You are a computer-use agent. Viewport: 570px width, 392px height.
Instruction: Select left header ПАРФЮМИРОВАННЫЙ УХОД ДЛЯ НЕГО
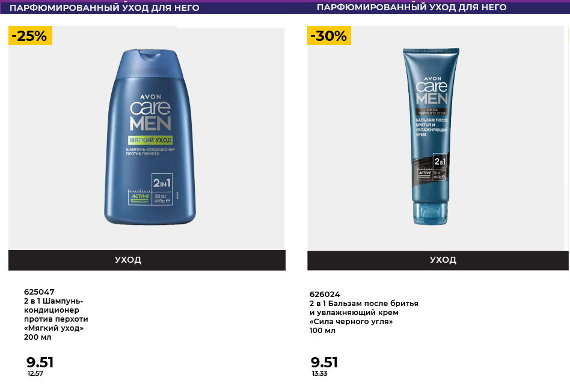[105, 8]
